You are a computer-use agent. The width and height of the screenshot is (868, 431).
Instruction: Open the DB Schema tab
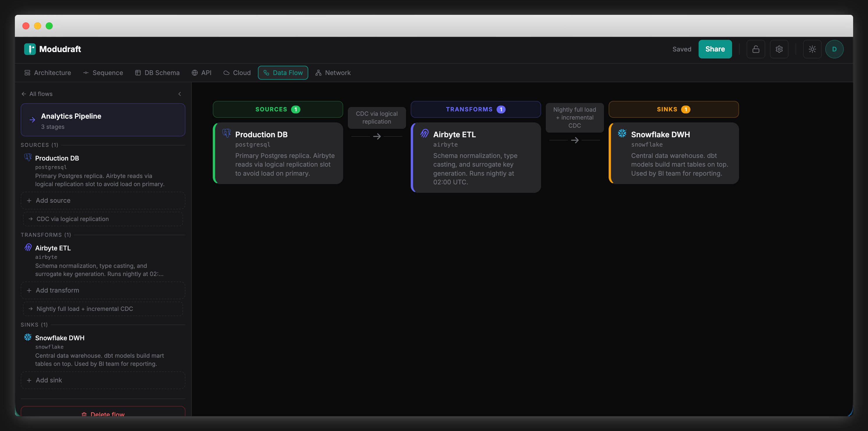coord(157,73)
